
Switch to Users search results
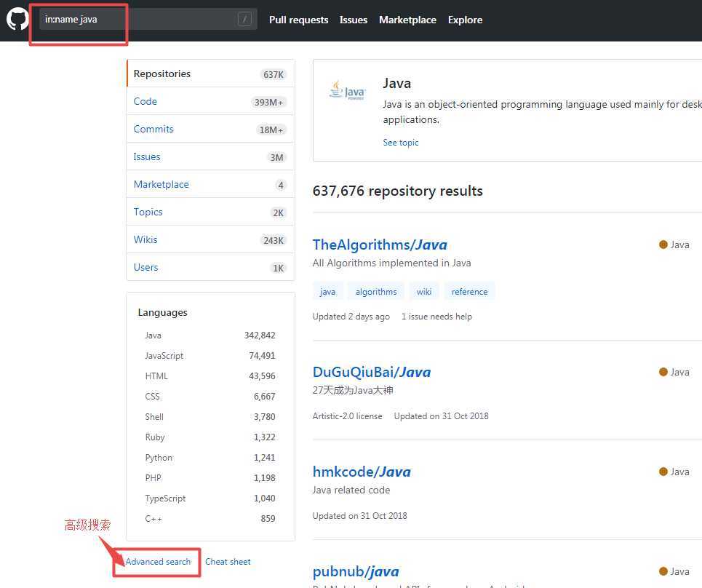point(211,267)
